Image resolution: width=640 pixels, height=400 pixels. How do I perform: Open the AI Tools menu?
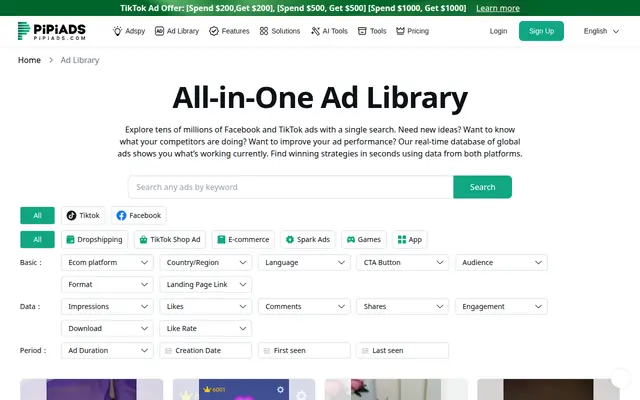329,31
